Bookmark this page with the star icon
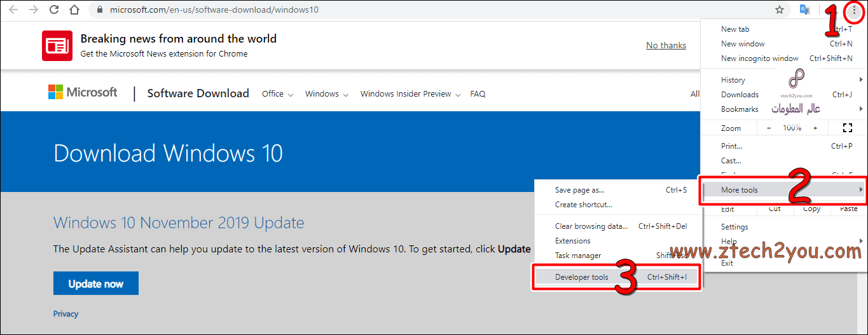Screen dimensions: 868x335 pyautogui.click(x=780, y=10)
